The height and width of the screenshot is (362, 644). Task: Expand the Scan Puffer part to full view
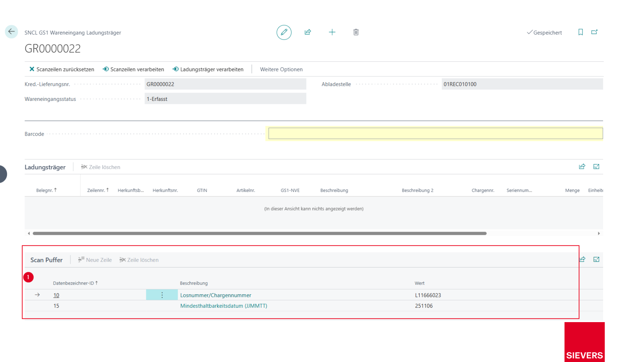click(x=596, y=259)
